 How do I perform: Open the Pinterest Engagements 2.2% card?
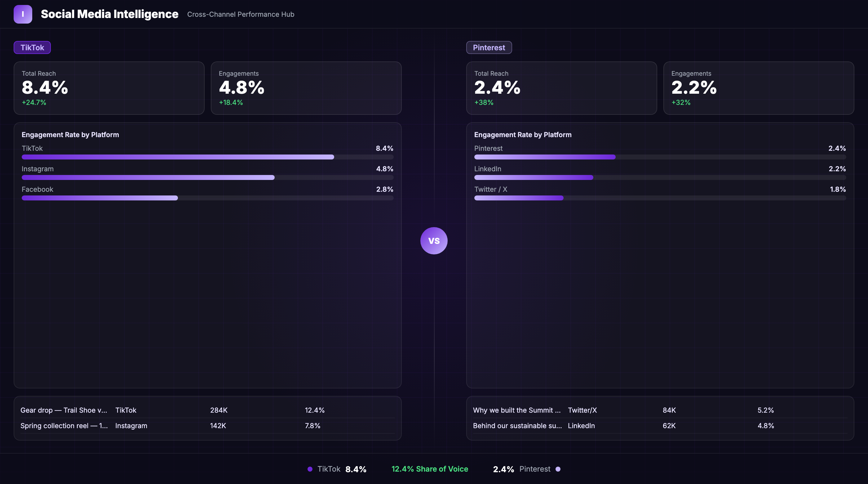coord(759,88)
